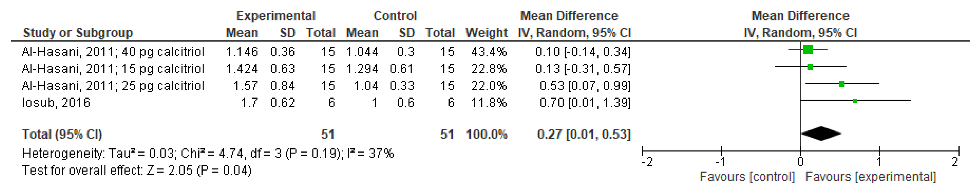This screenshot has width=980, height=193.
Task: Click the Favours [control] axis label
Action: (x=747, y=177)
